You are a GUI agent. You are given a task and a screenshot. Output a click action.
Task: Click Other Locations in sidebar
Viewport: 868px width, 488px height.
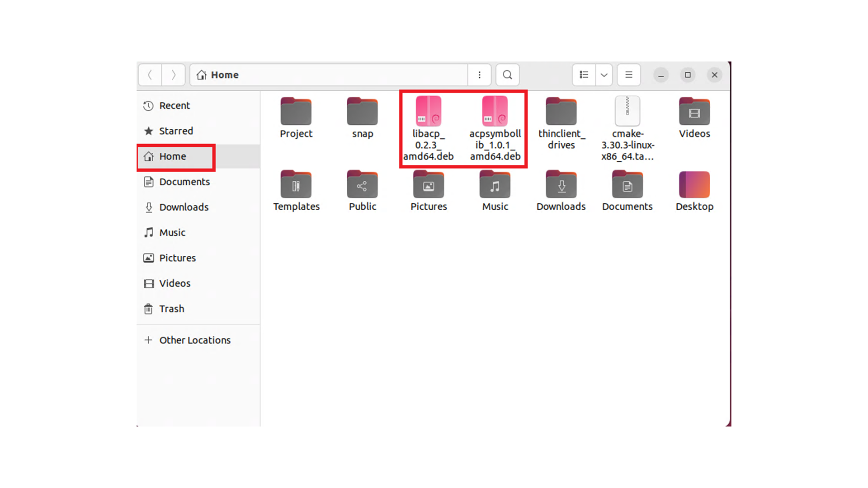pyautogui.click(x=194, y=340)
